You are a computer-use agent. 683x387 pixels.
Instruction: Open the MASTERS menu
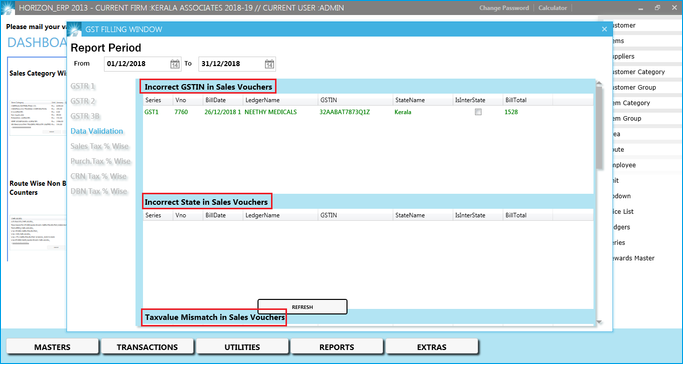click(52, 347)
